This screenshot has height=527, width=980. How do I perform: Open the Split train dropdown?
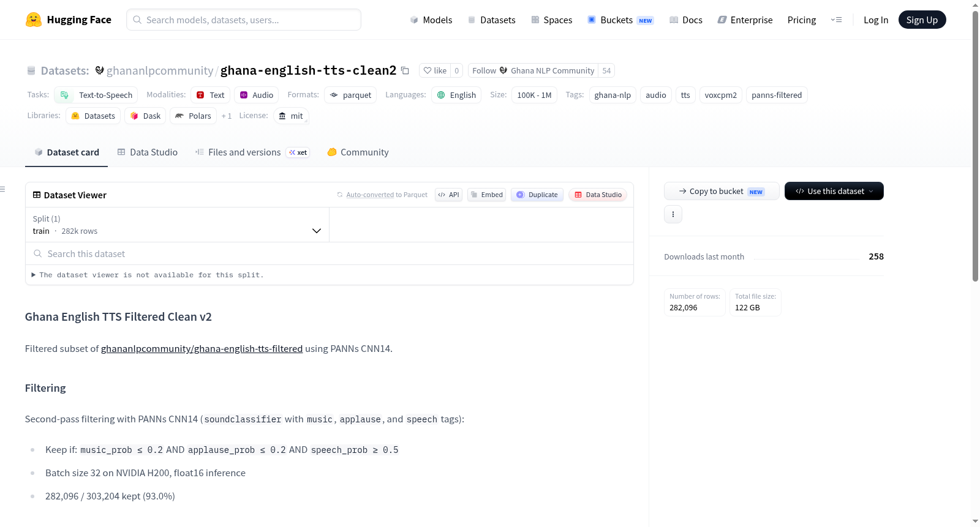[x=177, y=225]
